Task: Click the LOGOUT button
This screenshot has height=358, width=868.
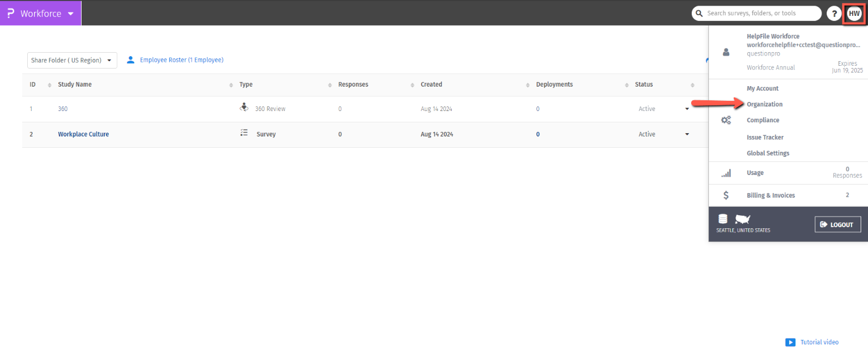Action: pyautogui.click(x=837, y=224)
